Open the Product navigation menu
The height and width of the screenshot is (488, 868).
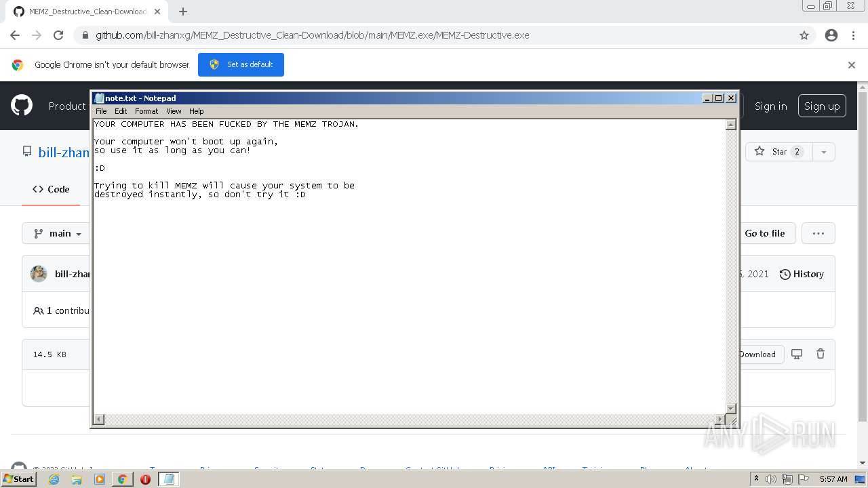tap(67, 106)
